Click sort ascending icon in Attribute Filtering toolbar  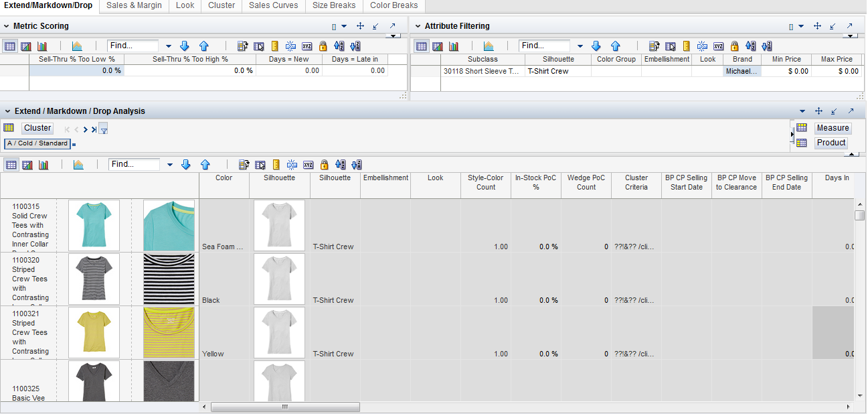coord(751,46)
